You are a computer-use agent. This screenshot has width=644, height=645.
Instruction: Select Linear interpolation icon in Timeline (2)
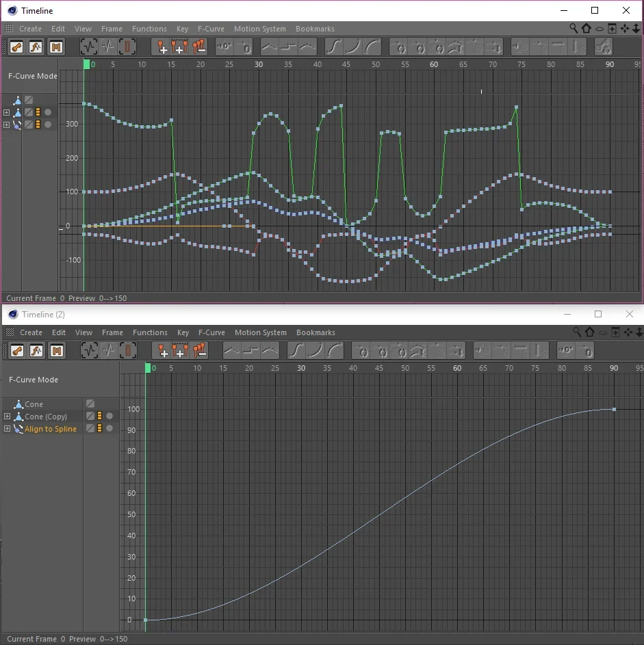tap(232, 351)
